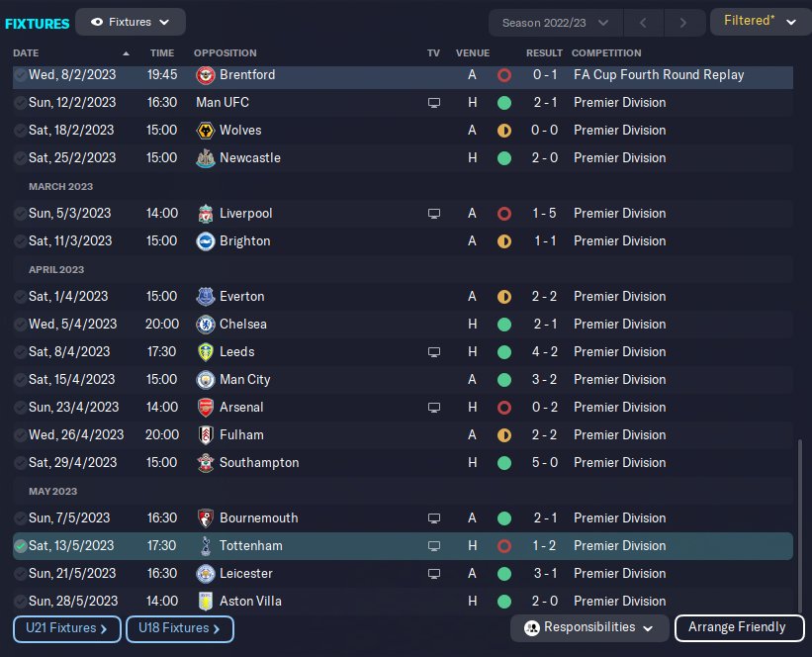Screen dimensions: 812x657
Task: Click the Arrange Friendly button
Action: pos(737,627)
